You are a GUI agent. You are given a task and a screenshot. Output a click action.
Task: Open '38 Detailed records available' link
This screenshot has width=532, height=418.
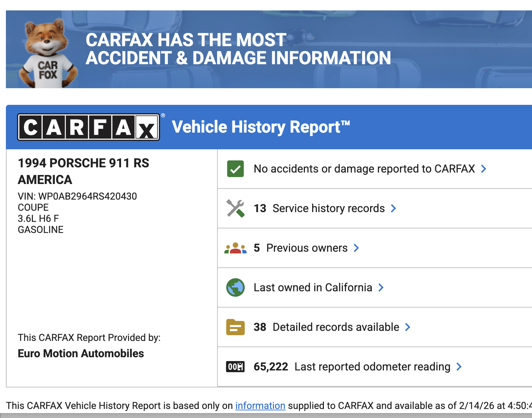(x=326, y=327)
